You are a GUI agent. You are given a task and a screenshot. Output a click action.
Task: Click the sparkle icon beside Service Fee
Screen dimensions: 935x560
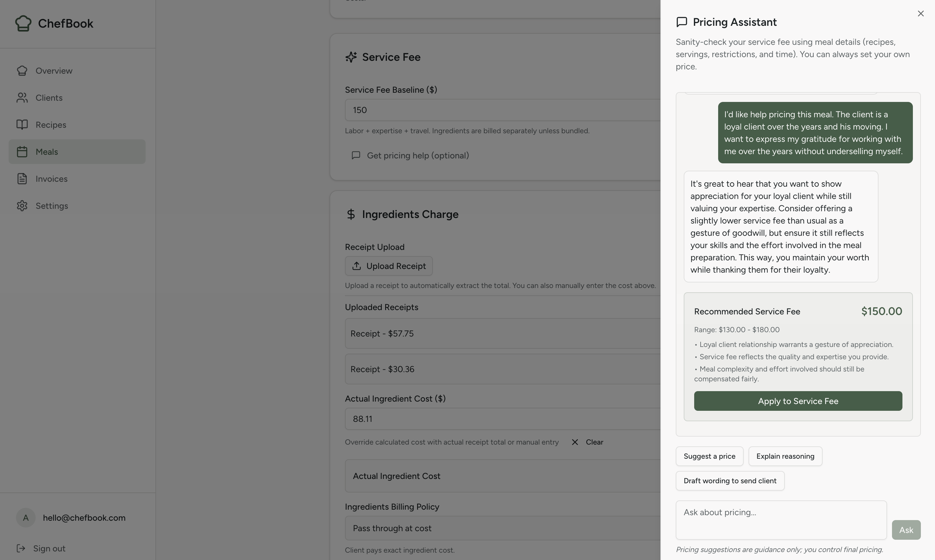[x=351, y=57]
